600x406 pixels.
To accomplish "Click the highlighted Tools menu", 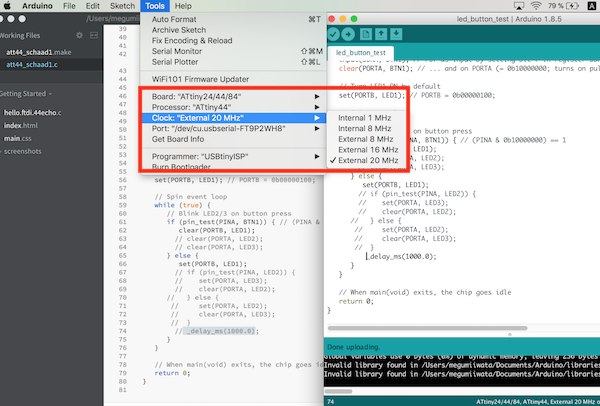I will 155,6.
